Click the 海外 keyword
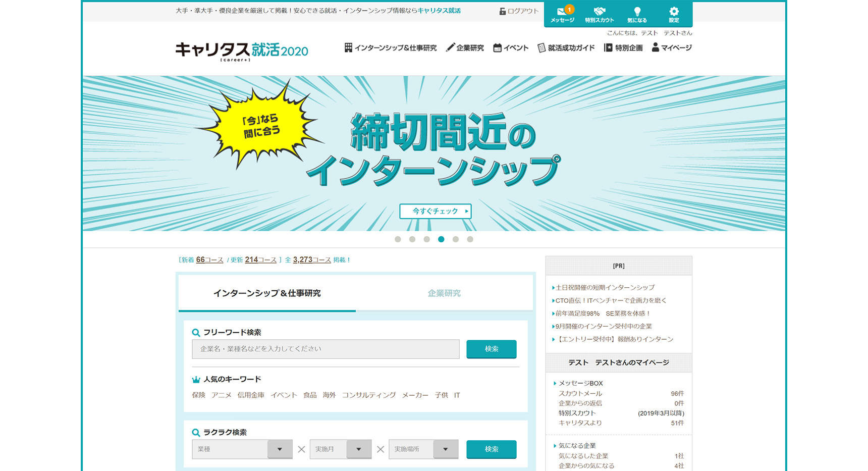Viewport: 868px width, 471px height. pos(330,395)
